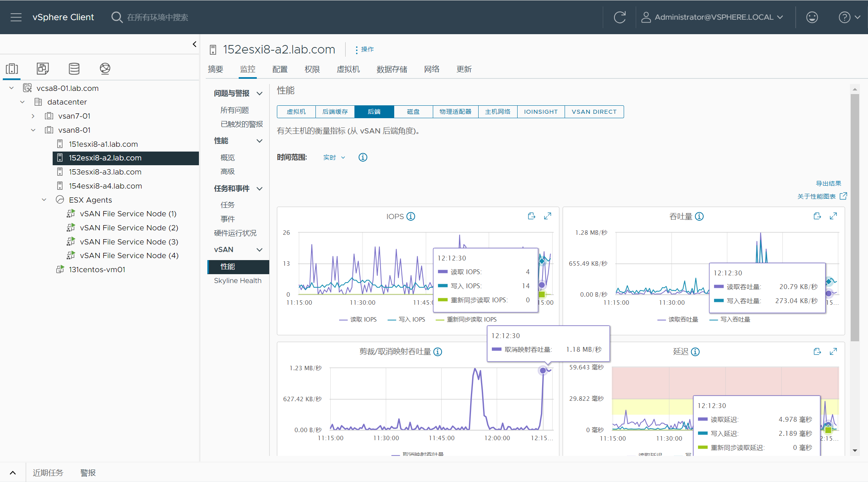This screenshot has width=868, height=482.
Task: Select vSAN File Service Node (2)
Action: coord(129,228)
